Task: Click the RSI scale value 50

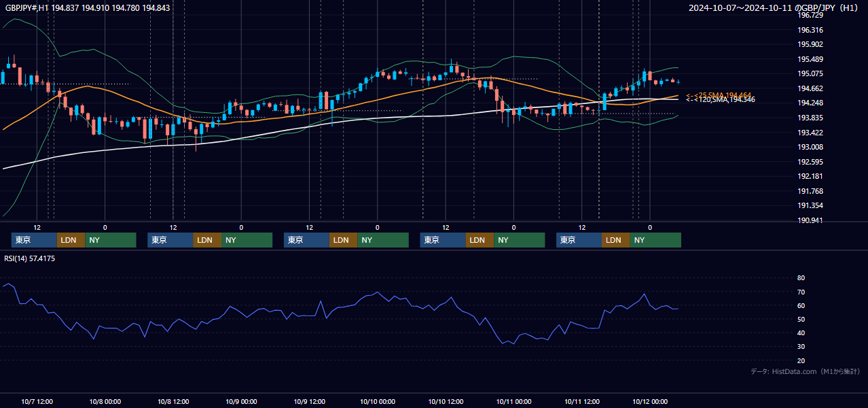Action: tap(801, 319)
